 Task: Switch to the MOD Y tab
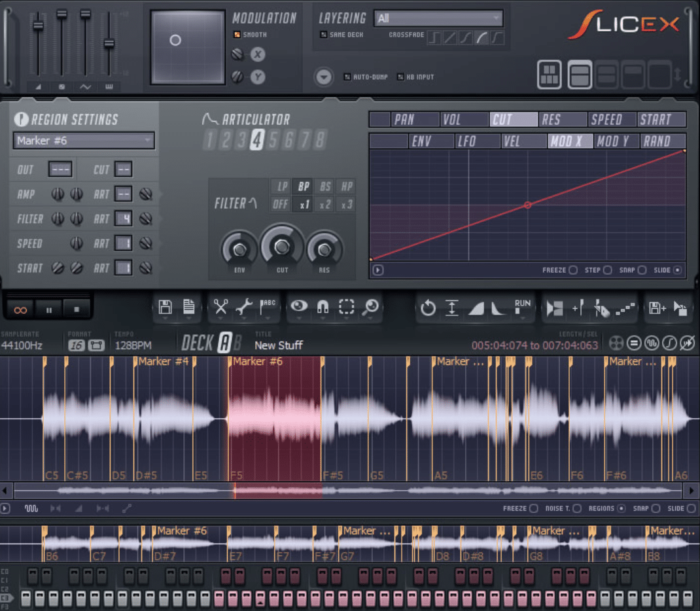616,141
